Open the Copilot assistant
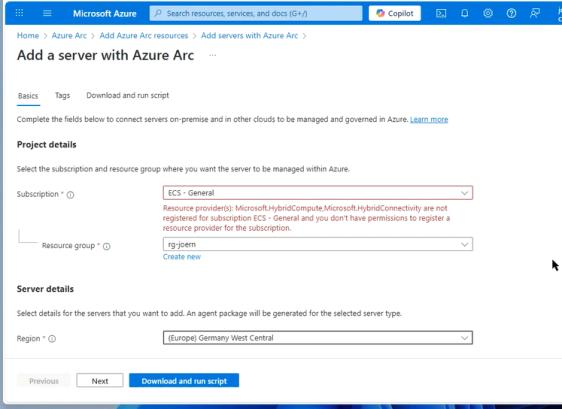 tap(395, 13)
